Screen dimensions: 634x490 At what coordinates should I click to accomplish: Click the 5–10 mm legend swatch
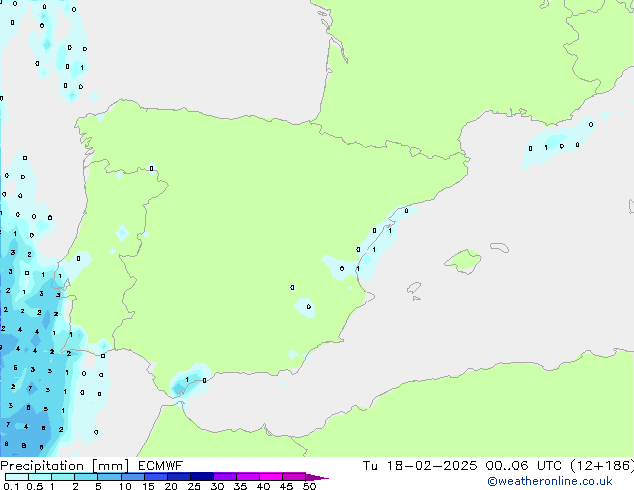(x=109, y=477)
